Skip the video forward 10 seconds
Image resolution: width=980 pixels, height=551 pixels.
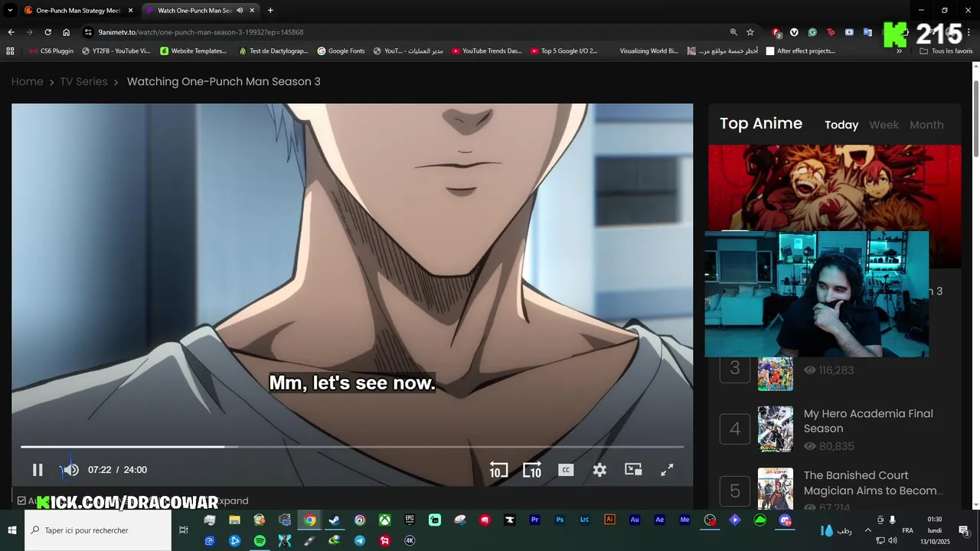532,470
